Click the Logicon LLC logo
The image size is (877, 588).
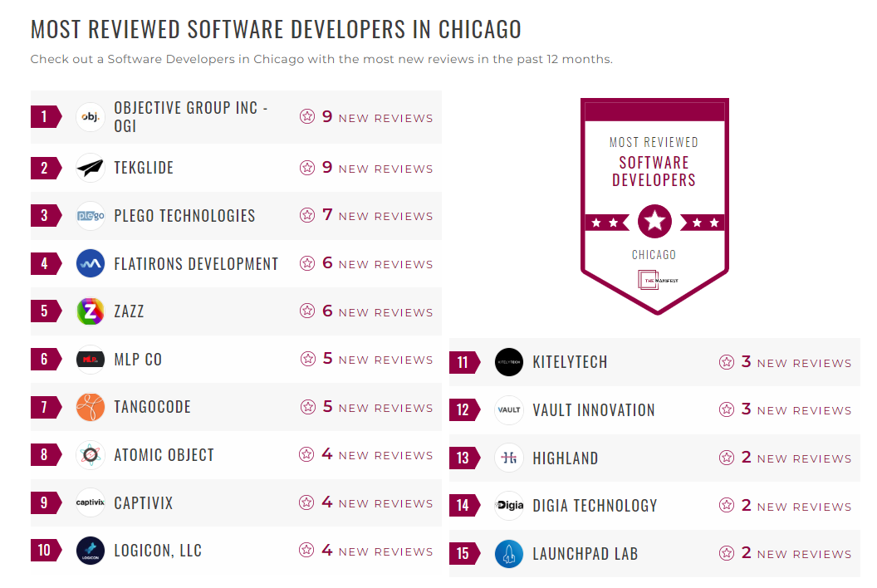(90, 550)
